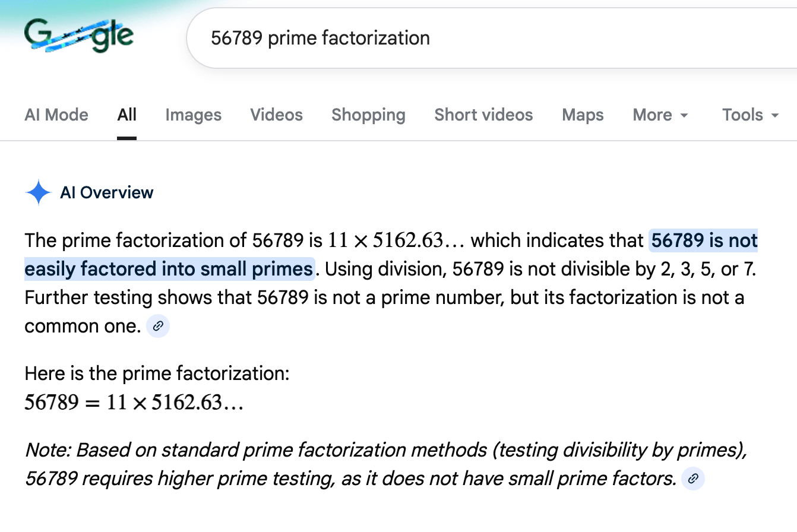Click the equation line "56789 = 11 × 5162.63…"

pyautogui.click(x=134, y=403)
